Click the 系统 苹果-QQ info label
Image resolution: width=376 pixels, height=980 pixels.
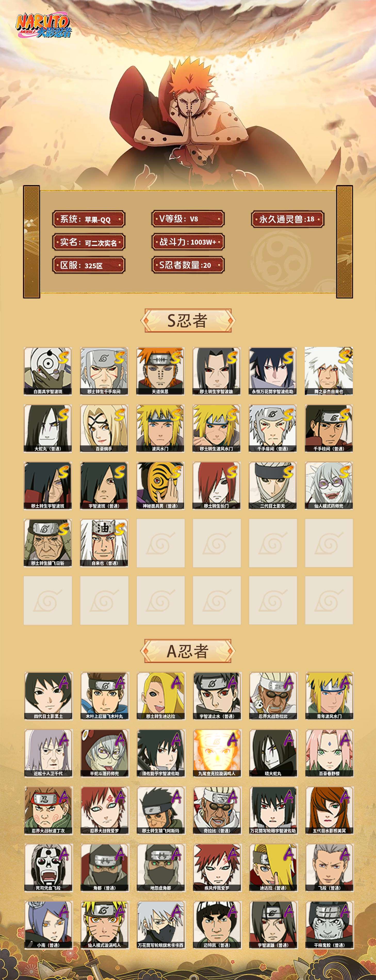[89, 219]
